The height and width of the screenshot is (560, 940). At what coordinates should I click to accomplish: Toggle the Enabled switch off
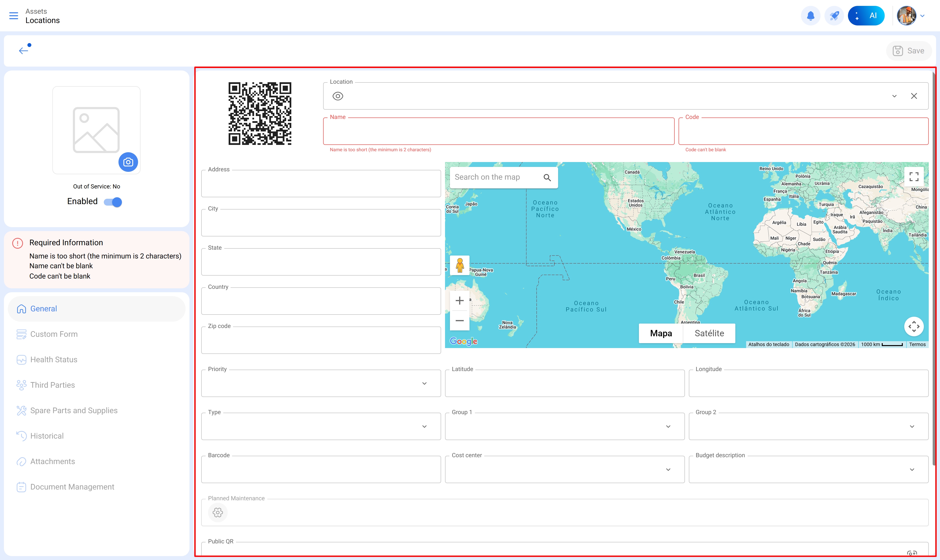pyautogui.click(x=113, y=202)
